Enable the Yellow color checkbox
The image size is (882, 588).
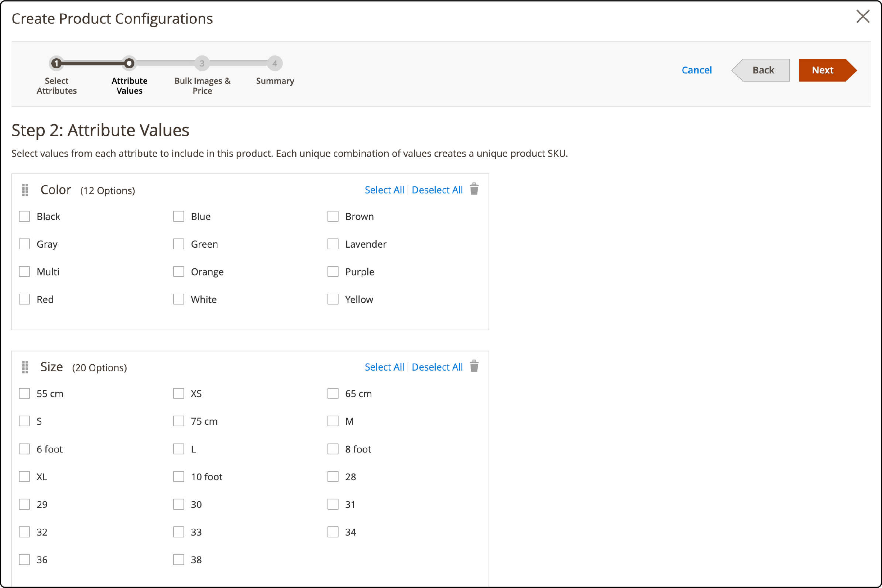[x=333, y=299]
